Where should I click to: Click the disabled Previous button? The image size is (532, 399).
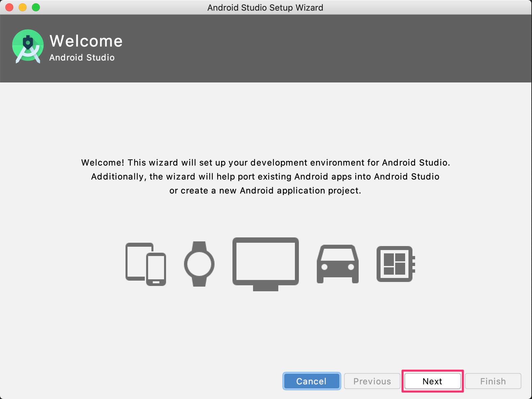[x=372, y=381]
